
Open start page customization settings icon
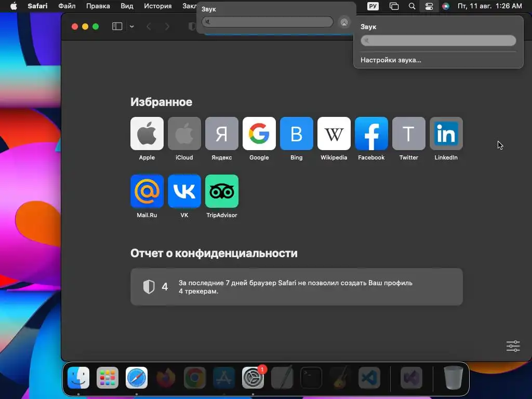coord(513,346)
